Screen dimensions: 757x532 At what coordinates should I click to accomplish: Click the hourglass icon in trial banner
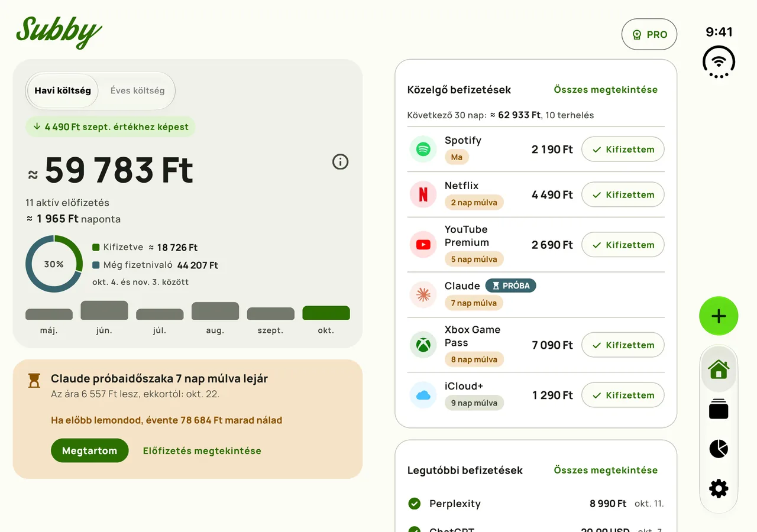[x=34, y=380]
